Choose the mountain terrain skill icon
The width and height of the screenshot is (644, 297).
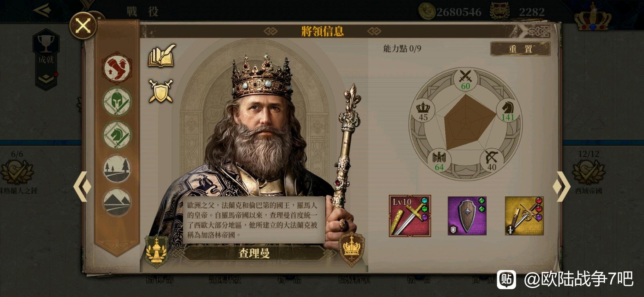pyautogui.click(x=117, y=202)
